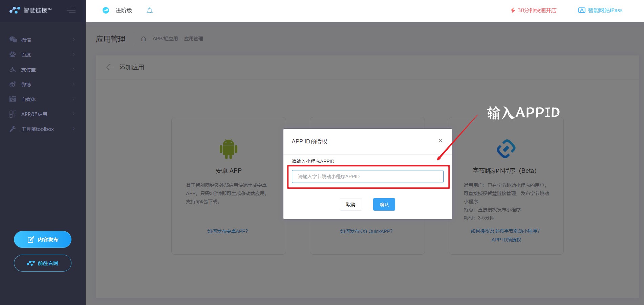The height and width of the screenshot is (305, 644).
Task: Close the APP ID预授权 dialog
Action: (x=441, y=141)
